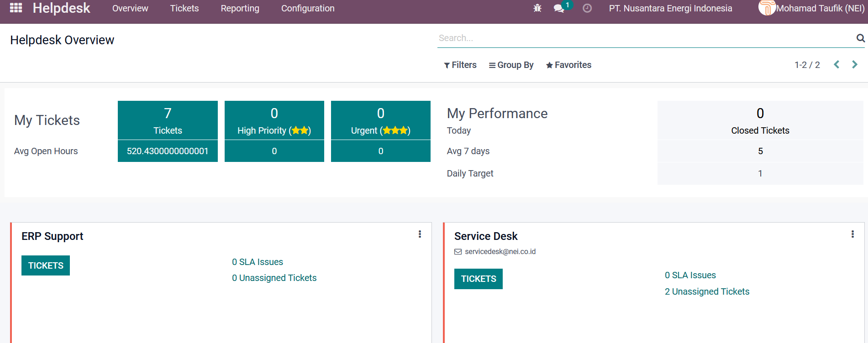Open the Configuration menu

click(x=308, y=8)
